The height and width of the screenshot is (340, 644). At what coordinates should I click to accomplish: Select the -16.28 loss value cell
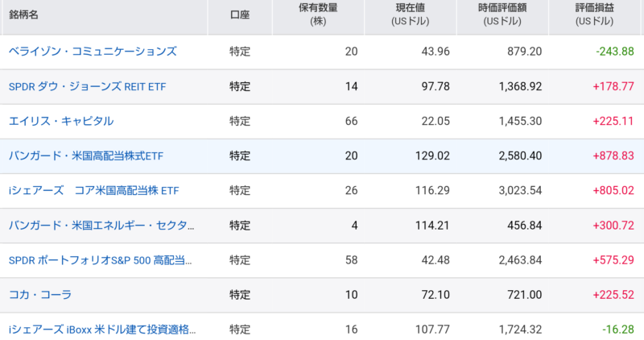[x=618, y=330]
